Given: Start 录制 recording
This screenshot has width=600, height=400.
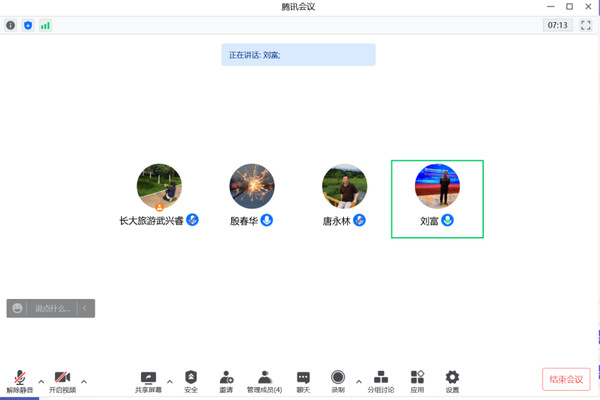Looking at the screenshot, I should [338, 382].
